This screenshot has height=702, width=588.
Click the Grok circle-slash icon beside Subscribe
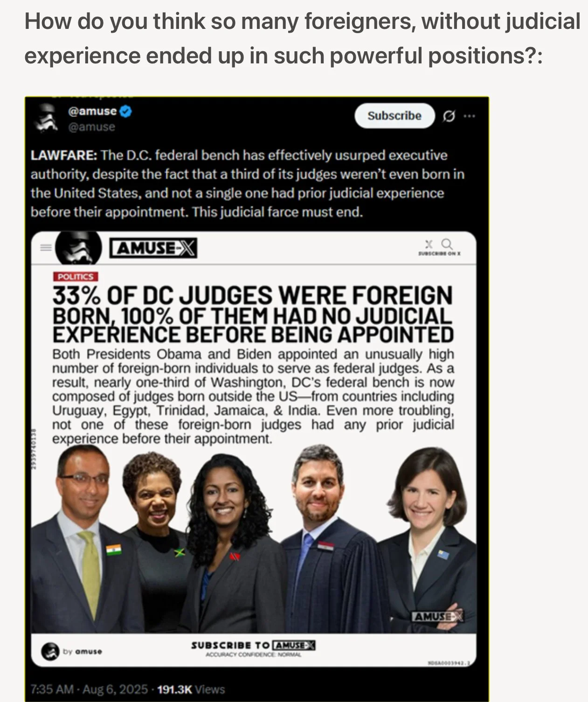[449, 117]
